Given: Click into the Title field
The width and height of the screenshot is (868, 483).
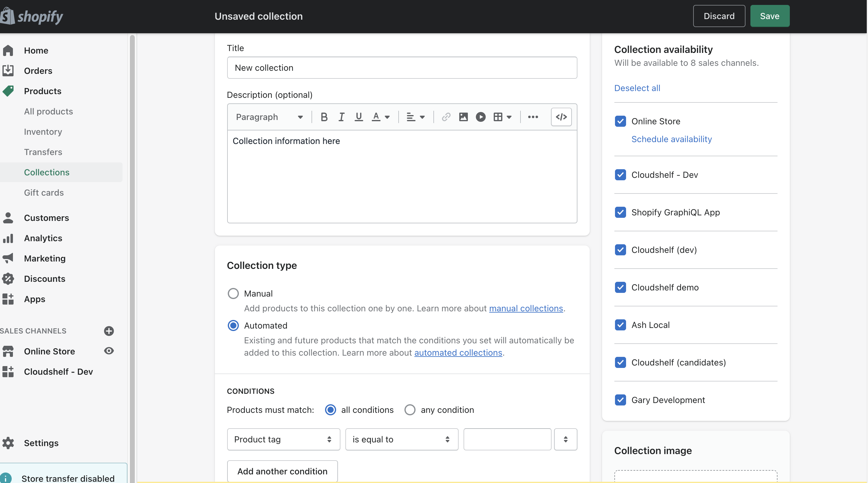Looking at the screenshot, I should tap(402, 68).
